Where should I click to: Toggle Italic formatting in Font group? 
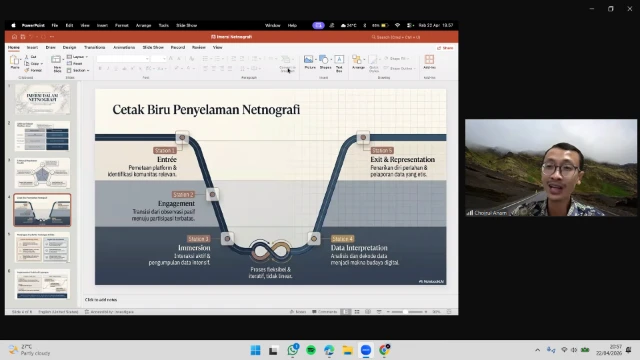[x=108, y=69]
